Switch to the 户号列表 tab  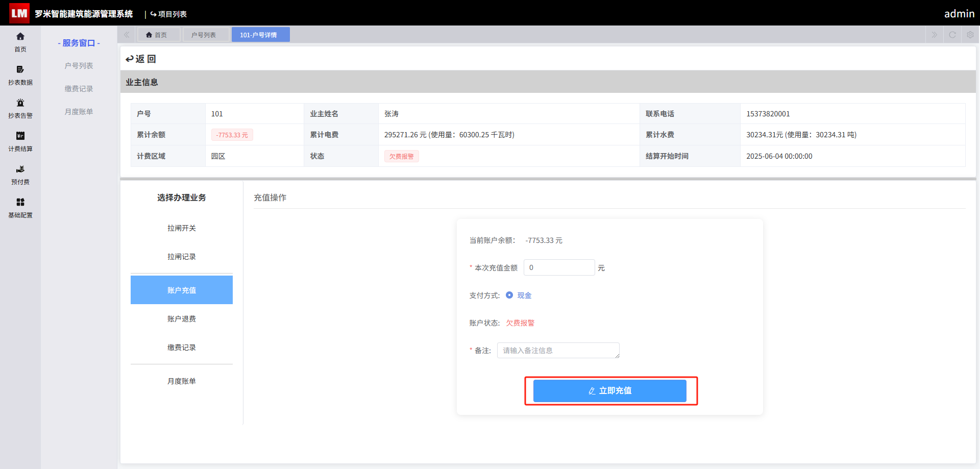click(204, 35)
